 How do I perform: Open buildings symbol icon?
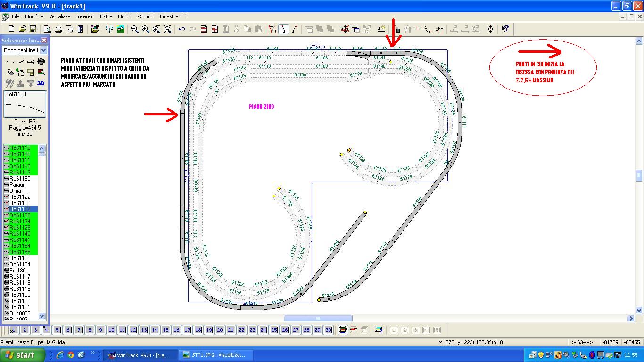tap(10, 73)
